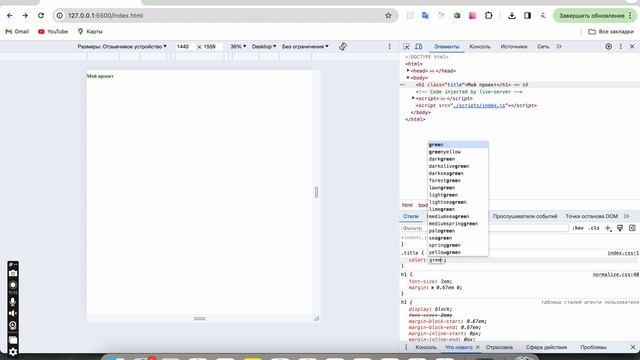Open the Google Translate extension icon
The height and width of the screenshot is (360, 640).
tap(425, 16)
